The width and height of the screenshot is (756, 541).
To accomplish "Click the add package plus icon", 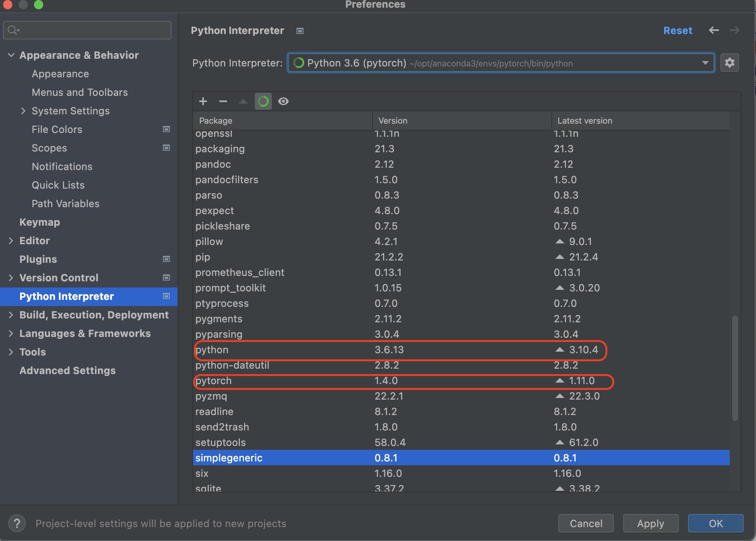I will coord(203,101).
